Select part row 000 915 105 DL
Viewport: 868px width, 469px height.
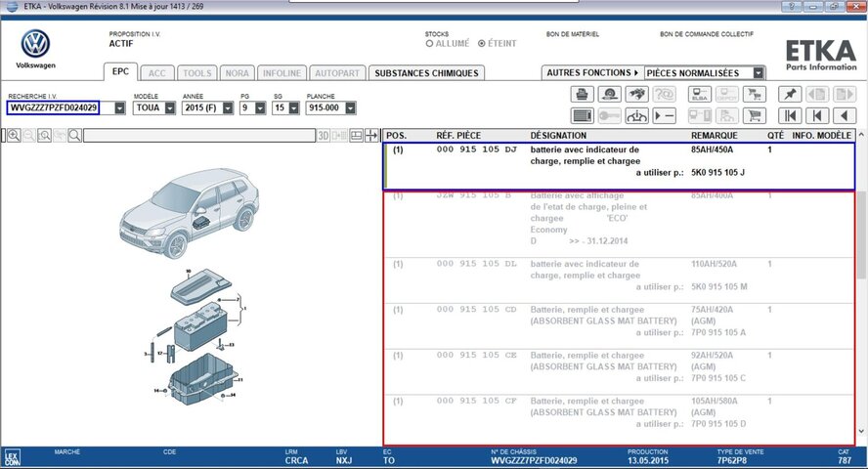[x=619, y=280]
